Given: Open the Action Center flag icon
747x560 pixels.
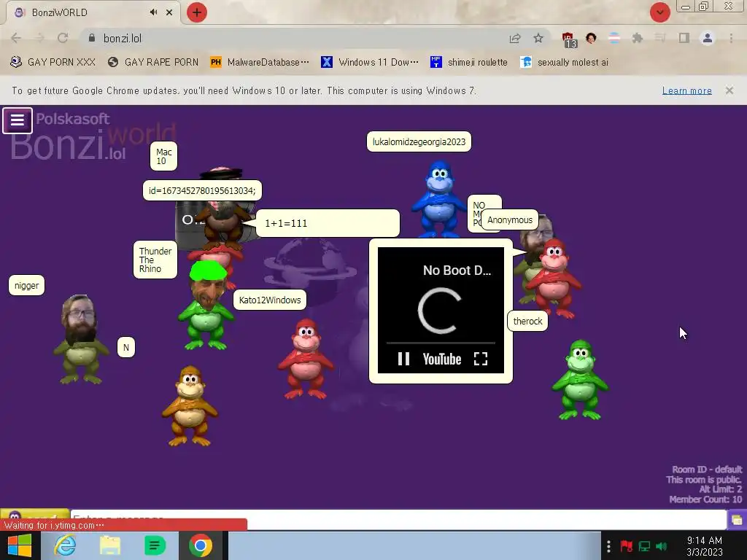Looking at the screenshot, I should (626, 546).
